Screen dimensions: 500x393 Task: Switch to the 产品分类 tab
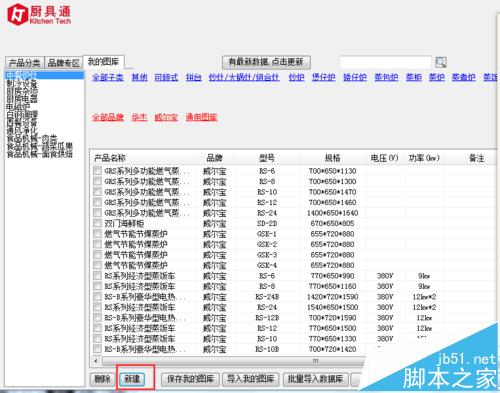25,63
